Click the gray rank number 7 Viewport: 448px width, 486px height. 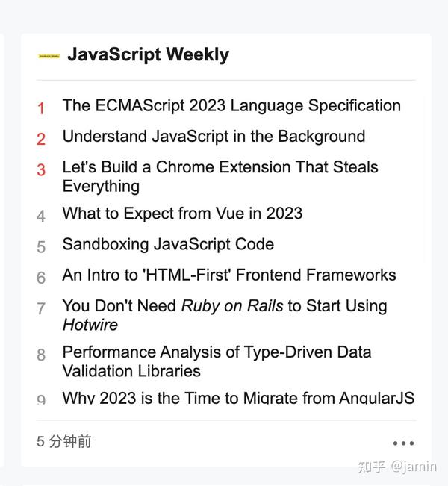pos(41,309)
